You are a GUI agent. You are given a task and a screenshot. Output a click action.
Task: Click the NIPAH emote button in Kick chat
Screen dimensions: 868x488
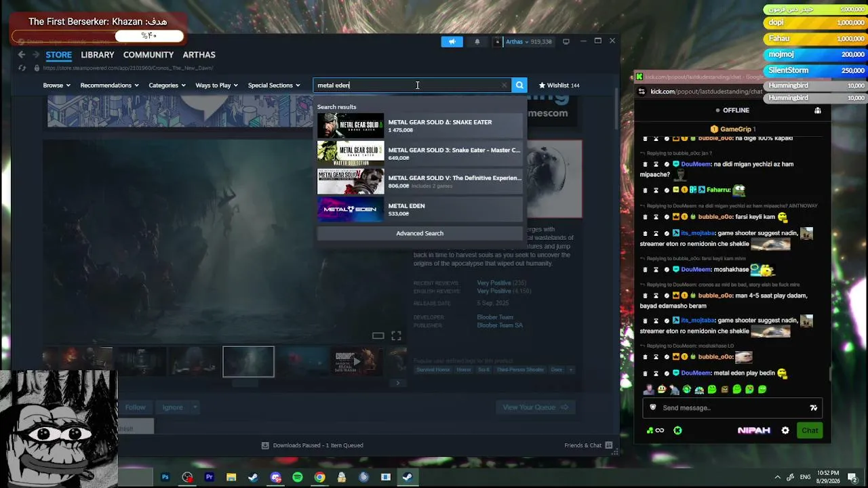tap(754, 430)
